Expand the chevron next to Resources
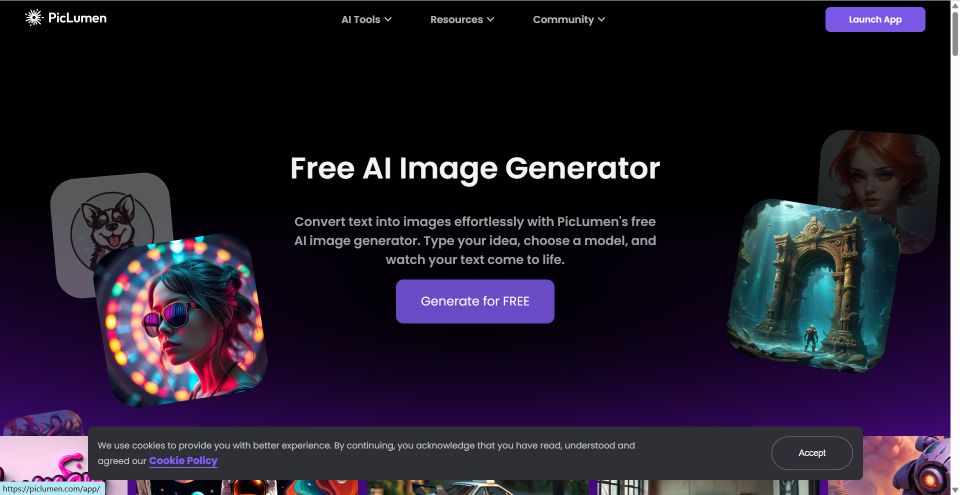 pyautogui.click(x=490, y=20)
